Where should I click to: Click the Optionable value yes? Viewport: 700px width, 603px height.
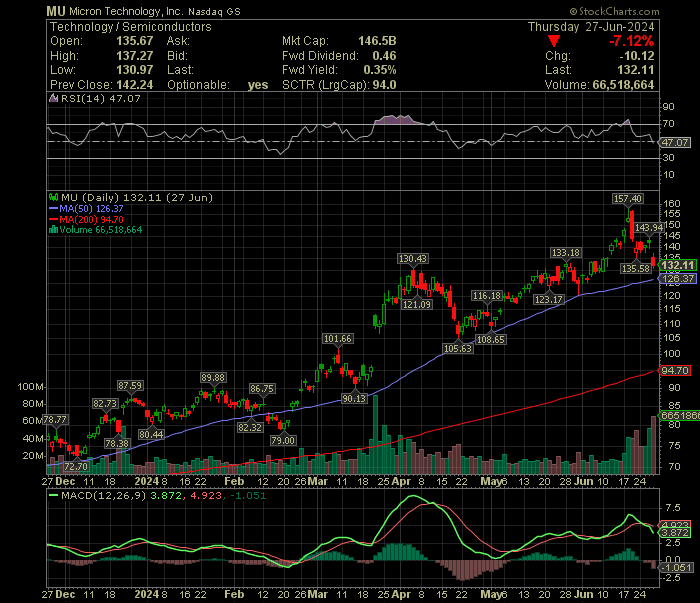pyautogui.click(x=258, y=85)
